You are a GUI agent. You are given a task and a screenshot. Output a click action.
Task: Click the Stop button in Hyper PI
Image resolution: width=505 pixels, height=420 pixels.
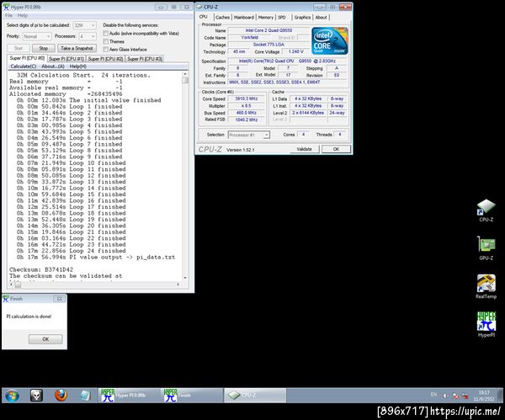pyautogui.click(x=44, y=48)
